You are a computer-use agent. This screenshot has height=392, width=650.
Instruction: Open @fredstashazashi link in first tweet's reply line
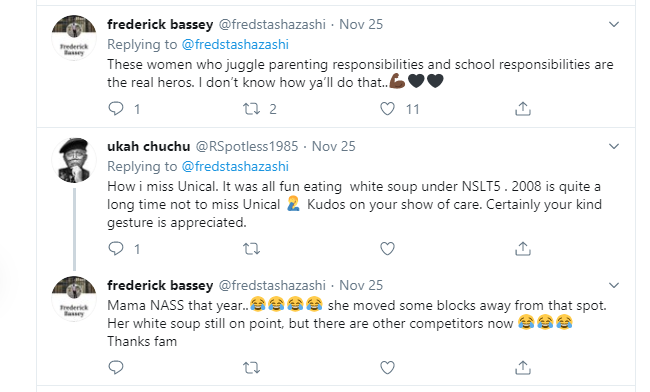(235, 44)
